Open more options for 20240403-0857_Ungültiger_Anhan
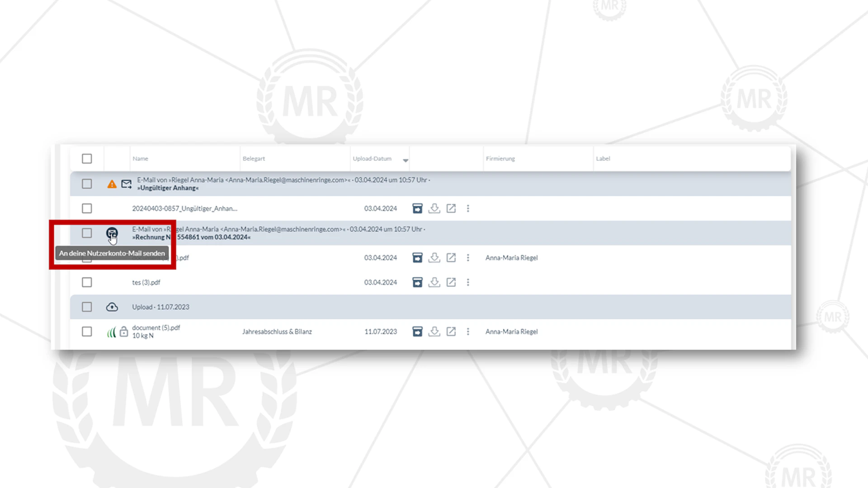Screen dimensions: 868x488 (468, 208)
